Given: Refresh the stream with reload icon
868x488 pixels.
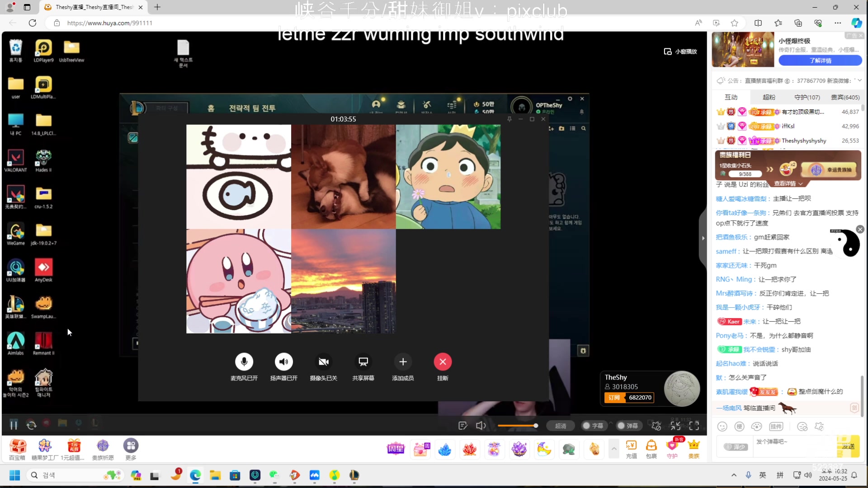Looking at the screenshot, I should pos(31,425).
